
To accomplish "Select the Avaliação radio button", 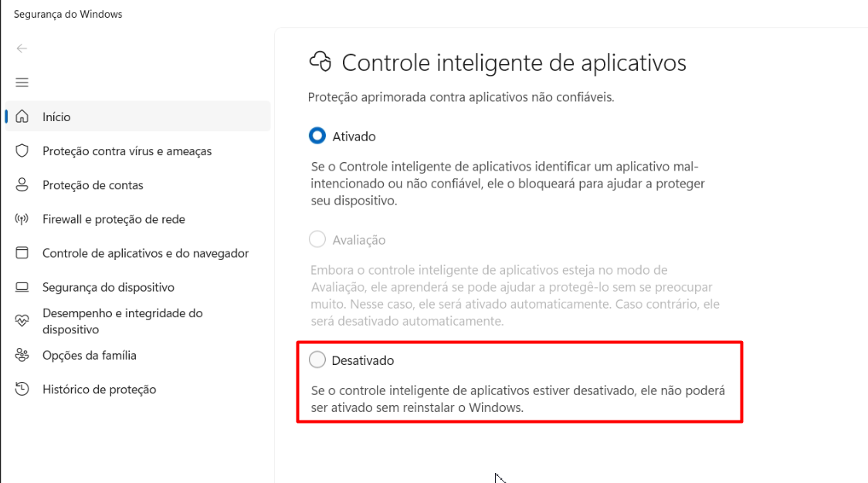I will pos(317,239).
